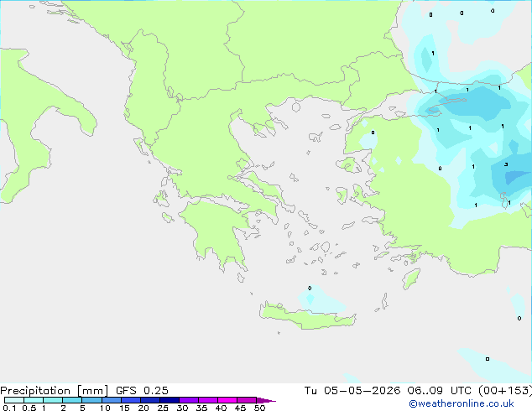Click the legend label '30'
Image resolution: width=532 pixels, height=411 pixels.
(x=182, y=408)
